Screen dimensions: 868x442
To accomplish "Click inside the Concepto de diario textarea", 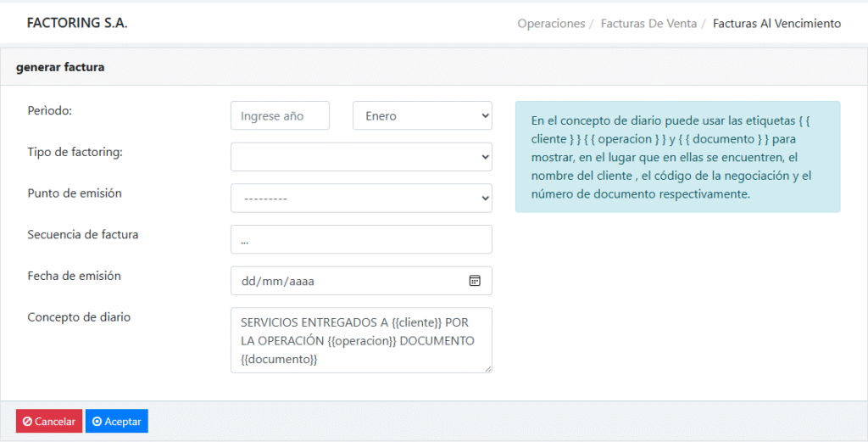I will point(361,340).
